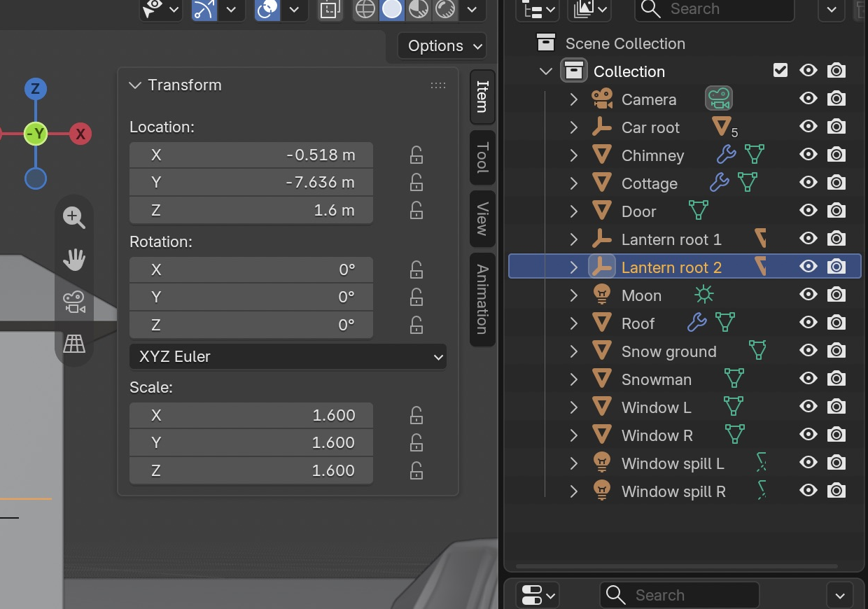Click the green -Y axis gizmo circle
The height and width of the screenshot is (609, 868).
(x=36, y=134)
